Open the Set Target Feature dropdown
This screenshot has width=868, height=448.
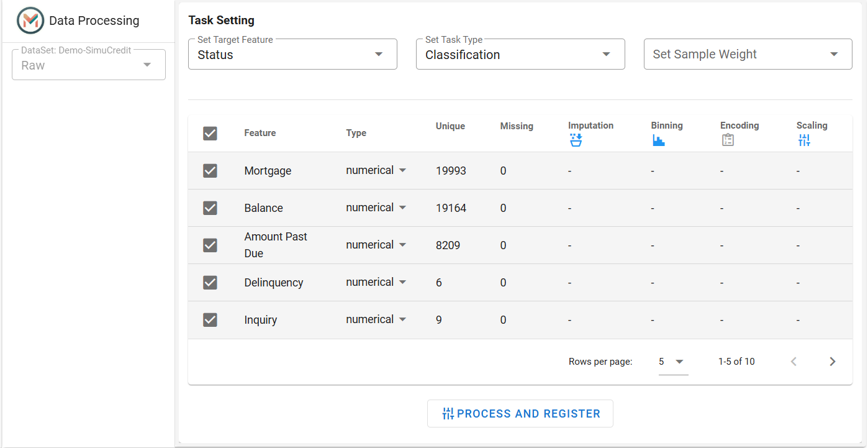point(292,54)
